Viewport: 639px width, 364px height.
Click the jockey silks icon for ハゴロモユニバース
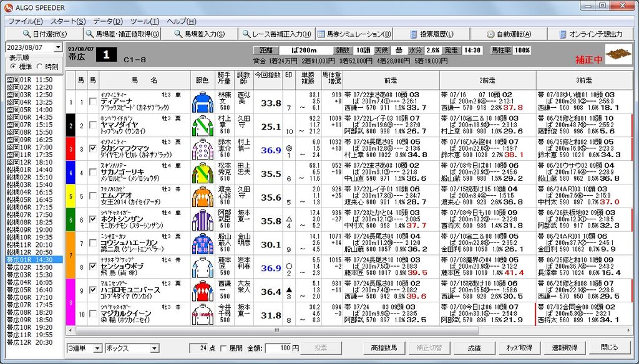pos(203,290)
